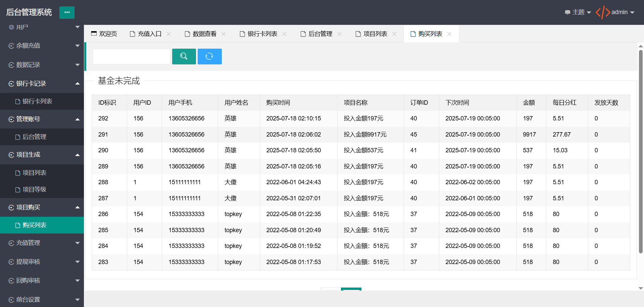This screenshot has height=307, width=644.
Task: Select 购买列表 in the sidebar
Action: (42, 225)
